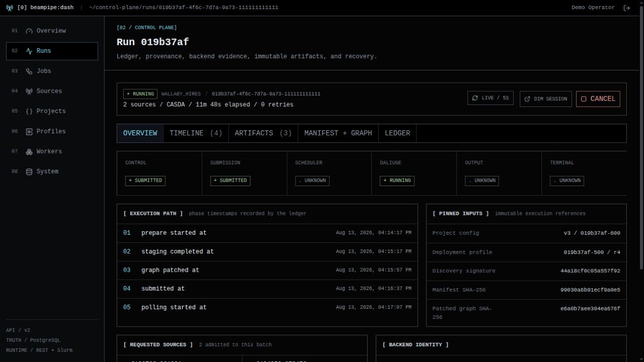This screenshot has width=644, height=362.
Task: Click Discovery signature 44a18cf0c05a557f92
Action: (x=590, y=271)
